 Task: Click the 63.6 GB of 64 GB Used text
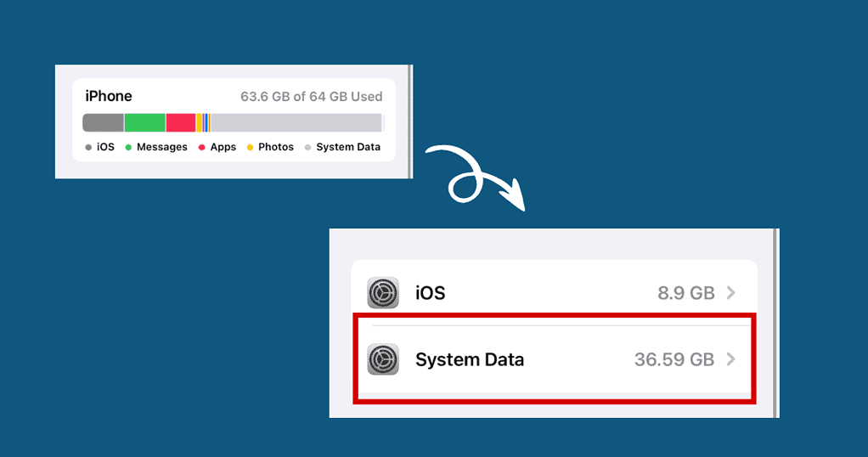tap(311, 97)
